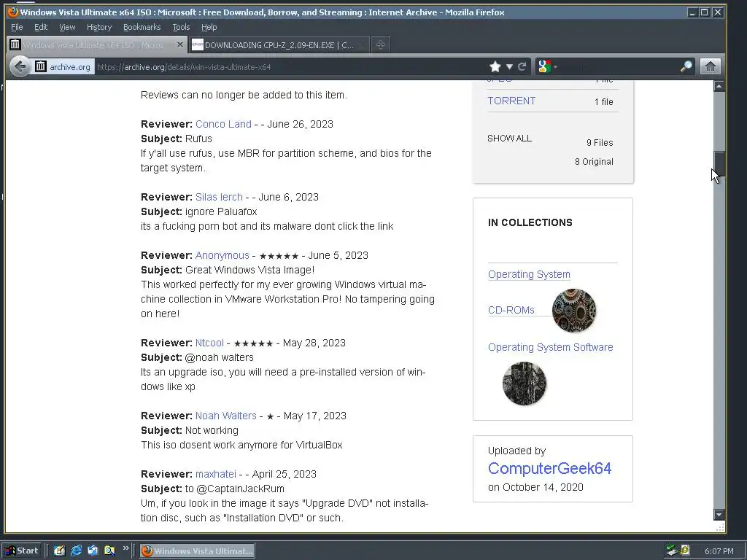
Task: Open the TORRENT download option
Action: 511,101
